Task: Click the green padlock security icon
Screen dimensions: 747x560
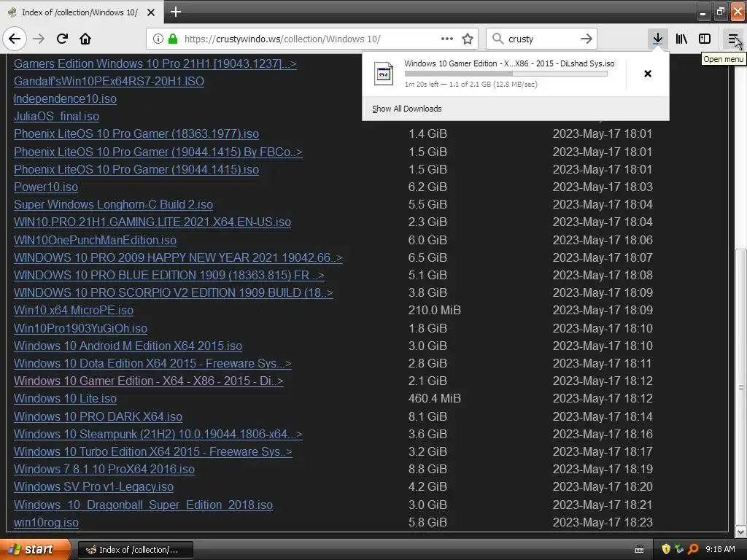Action: click(x=173, y=39)
